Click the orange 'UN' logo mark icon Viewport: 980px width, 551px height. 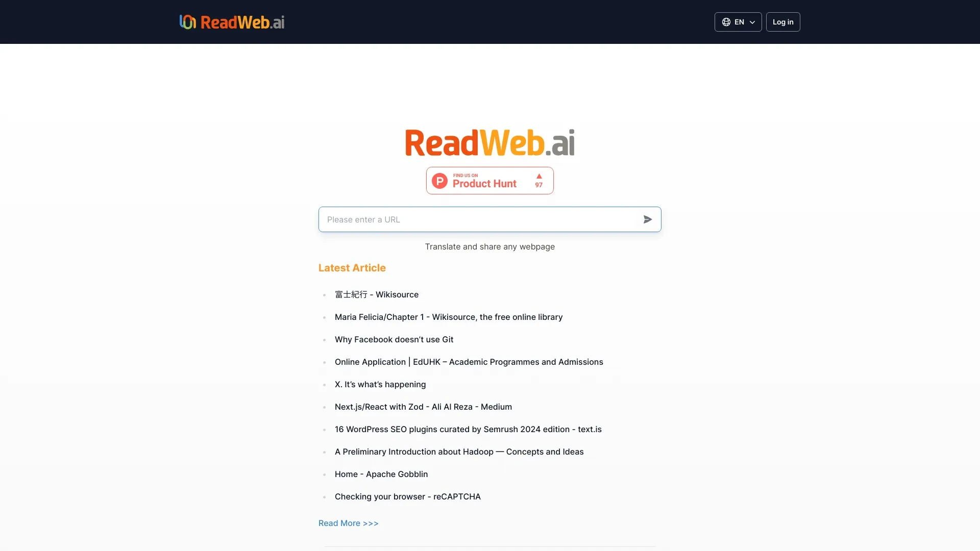[188, 21]
